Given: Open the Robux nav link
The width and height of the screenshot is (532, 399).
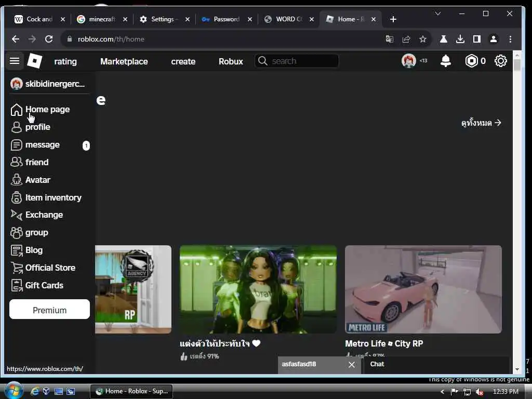Looking at the screenshot, I should (x=231, y=61).
